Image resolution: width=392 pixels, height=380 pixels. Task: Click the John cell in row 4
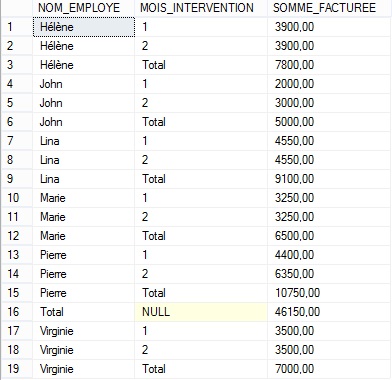83,84
